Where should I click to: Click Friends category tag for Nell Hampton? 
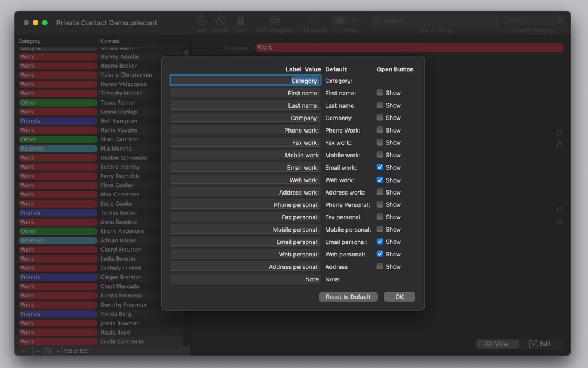[x=58, y=121]
